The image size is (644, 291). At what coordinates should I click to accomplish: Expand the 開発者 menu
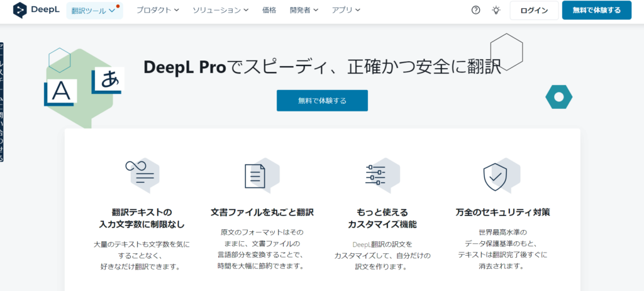tap(304, 10)
